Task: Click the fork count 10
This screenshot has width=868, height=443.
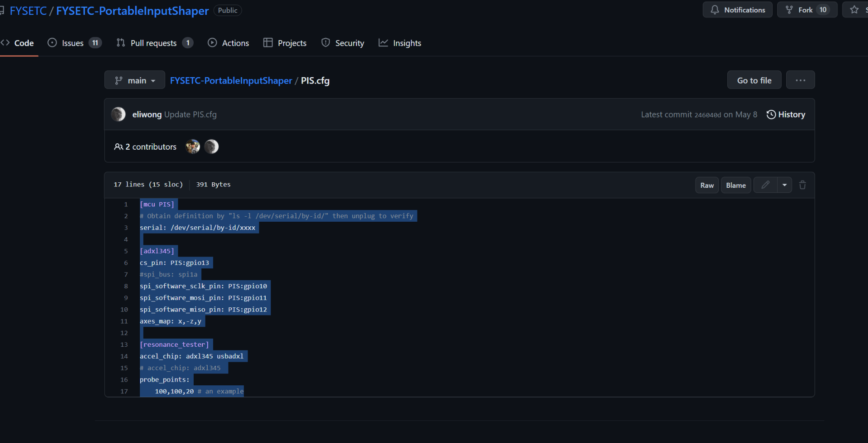Action: pos(823,10)
